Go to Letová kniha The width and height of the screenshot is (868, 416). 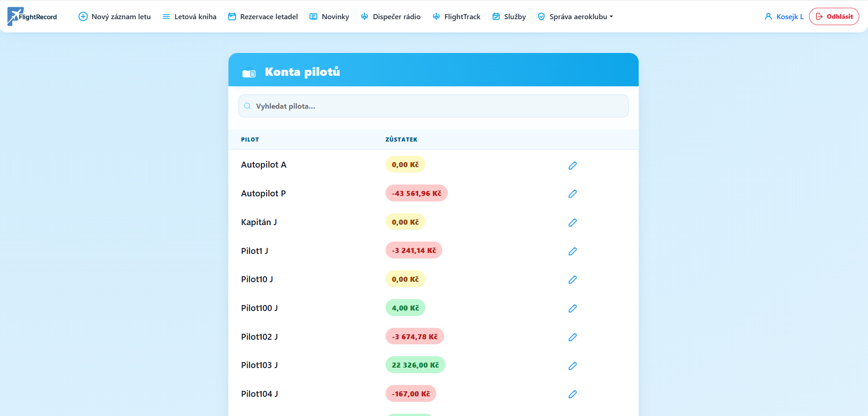click(190, 16)
